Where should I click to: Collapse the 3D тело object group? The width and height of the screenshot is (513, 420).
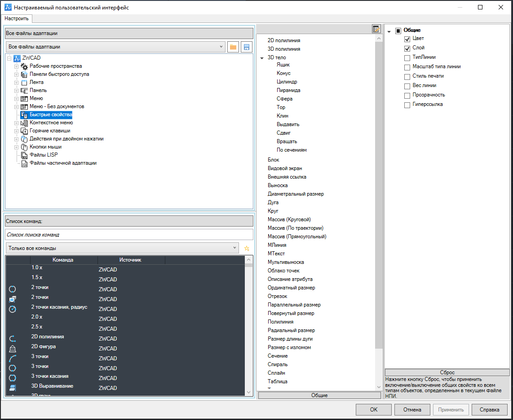tap(262, 58)
